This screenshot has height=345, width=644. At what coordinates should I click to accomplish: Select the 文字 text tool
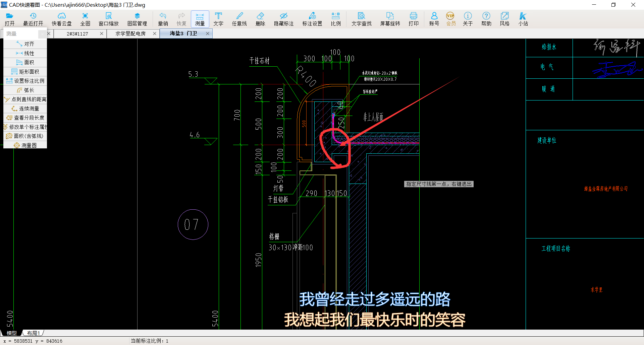pyautogui.click(x=218, y=19)
